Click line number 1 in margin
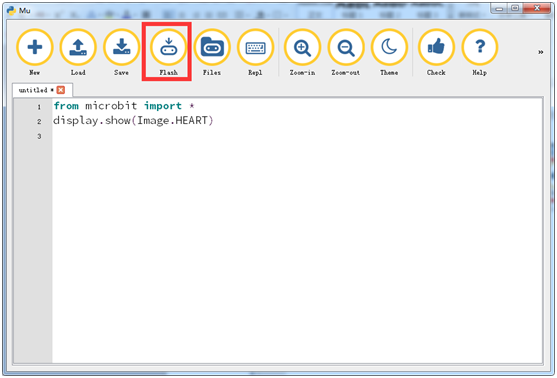 39,107
